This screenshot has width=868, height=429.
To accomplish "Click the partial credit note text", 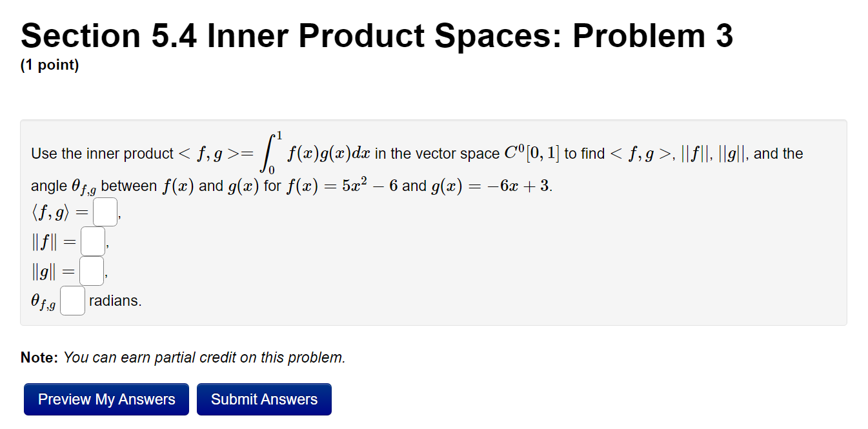I will click(x=183, y=357).
